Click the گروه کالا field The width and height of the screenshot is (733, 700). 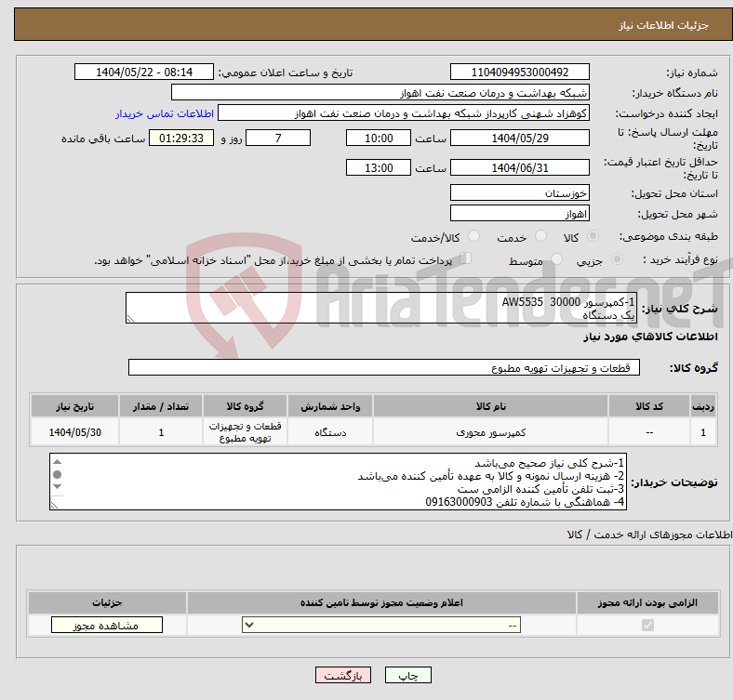383,368
